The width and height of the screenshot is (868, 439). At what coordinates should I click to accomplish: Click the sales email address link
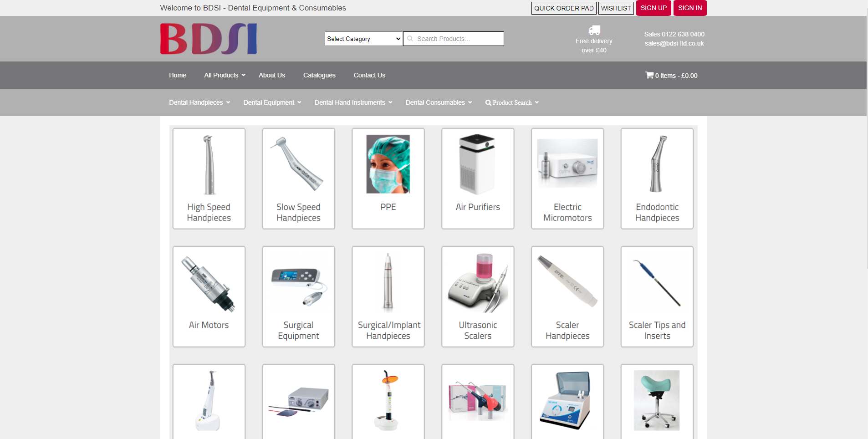[x=674, y=43]
